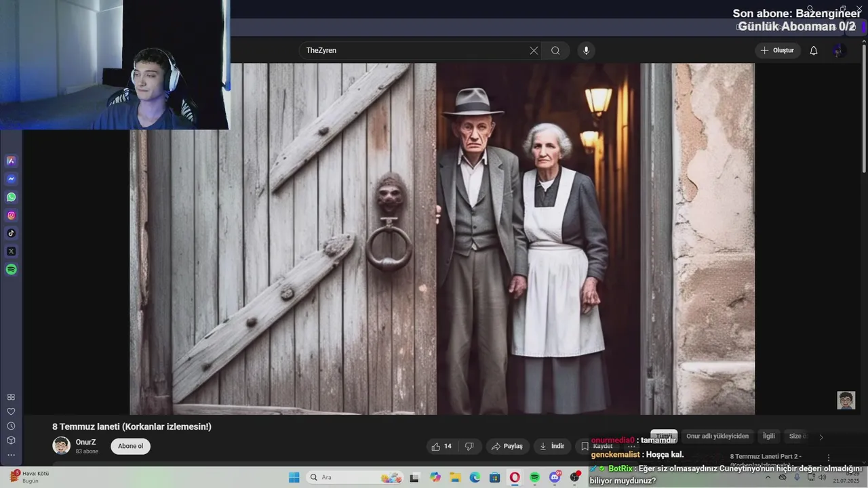This screenshot has height=488, width=868.
Task: Like the video with thumbs up
Action: (441, 446)
